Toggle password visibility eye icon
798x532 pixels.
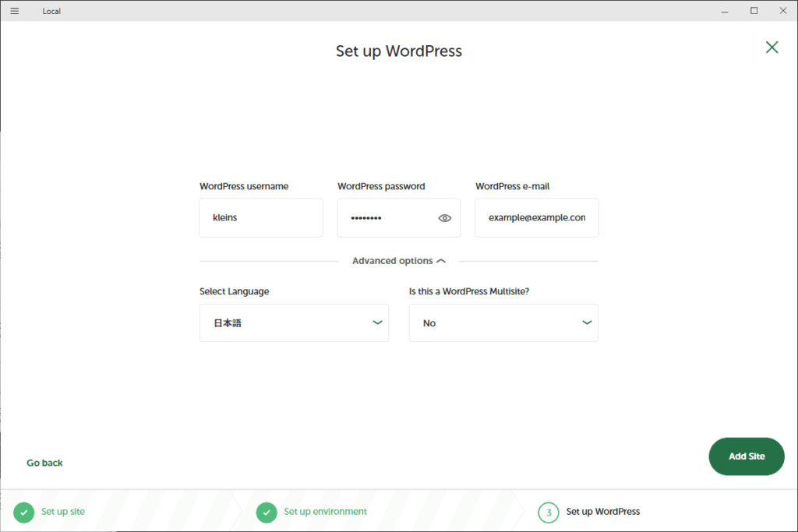pos(445,218)
